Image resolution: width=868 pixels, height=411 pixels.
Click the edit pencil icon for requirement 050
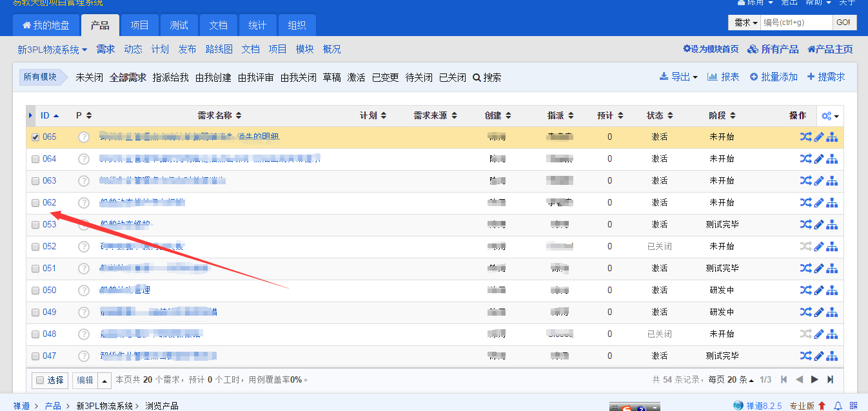point(819,291)
